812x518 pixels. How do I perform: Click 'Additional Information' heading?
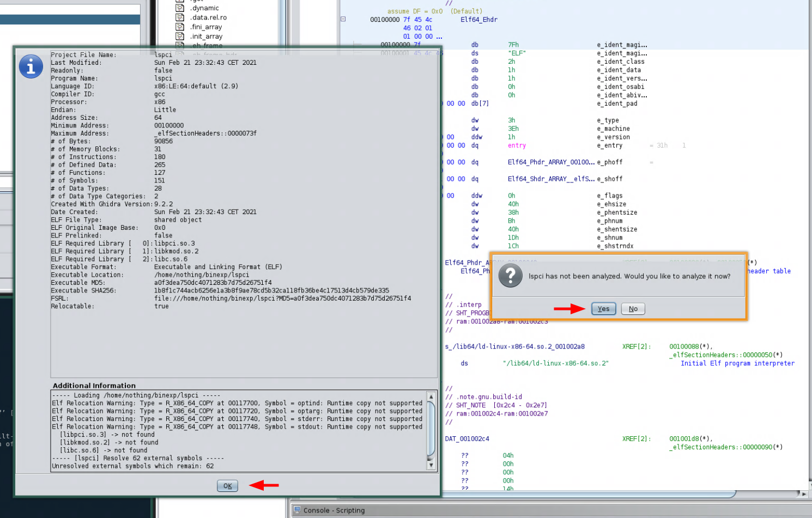coord(94,386)
